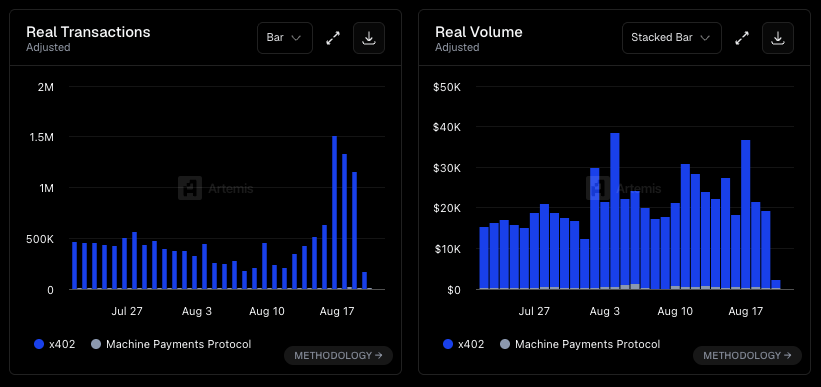Screen dimensions: 821x387
Task: Expand the Real Transactions chart to fullscreen
Action: click(333, 38)
